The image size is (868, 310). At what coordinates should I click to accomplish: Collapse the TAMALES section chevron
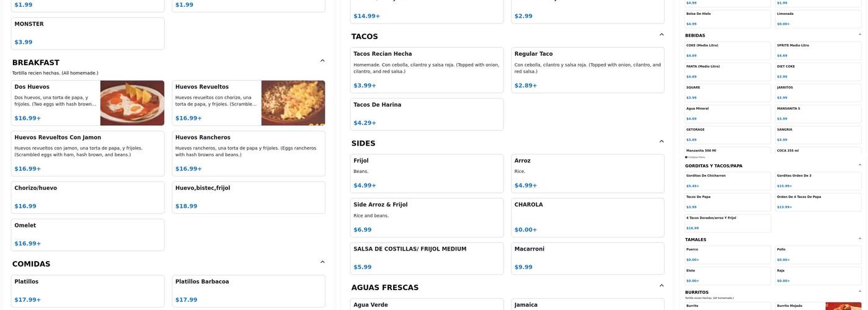(x=859, y=239)
